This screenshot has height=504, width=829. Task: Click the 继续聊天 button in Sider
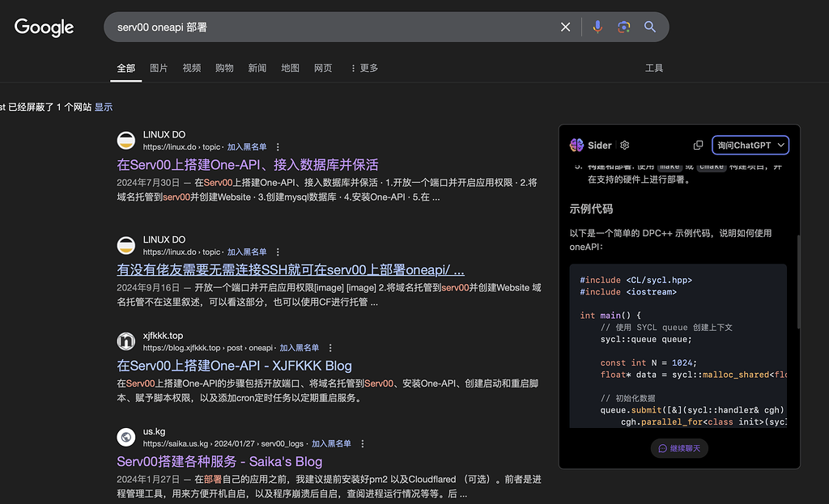click(x=679, y=448)
